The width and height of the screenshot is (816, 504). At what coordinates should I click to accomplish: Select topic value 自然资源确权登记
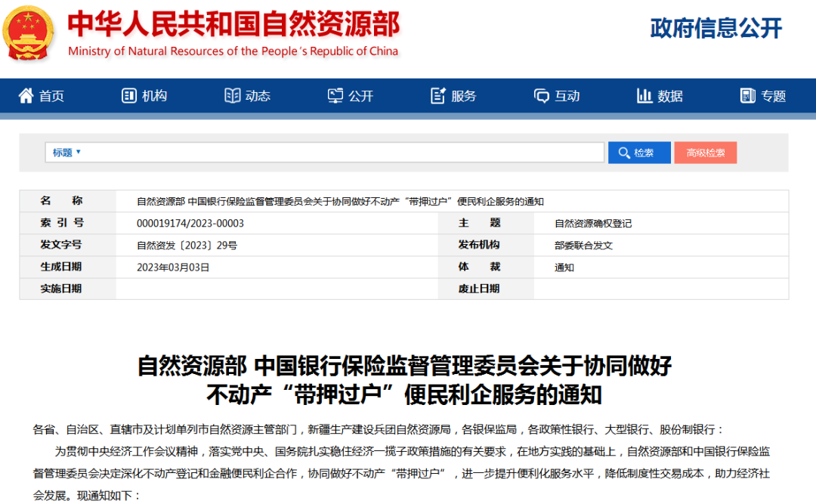[x=593, y=224]
